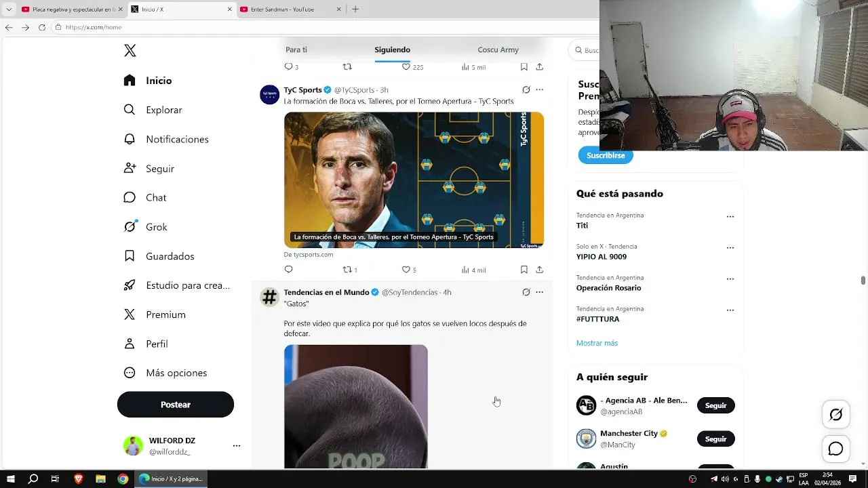Go back in browser
868x488 pixels.
click(9, 27)
